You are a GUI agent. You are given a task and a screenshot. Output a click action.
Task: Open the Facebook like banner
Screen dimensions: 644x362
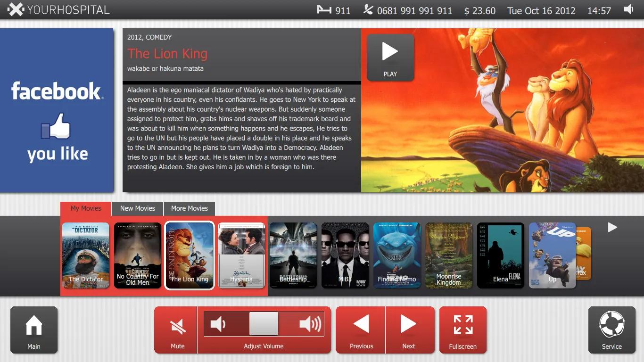57,110
